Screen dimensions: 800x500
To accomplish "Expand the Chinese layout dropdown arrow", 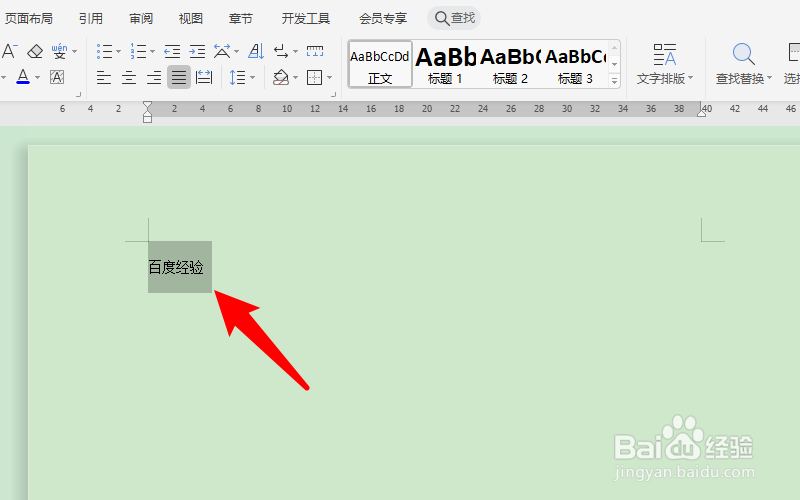I will tap(236, 51).
